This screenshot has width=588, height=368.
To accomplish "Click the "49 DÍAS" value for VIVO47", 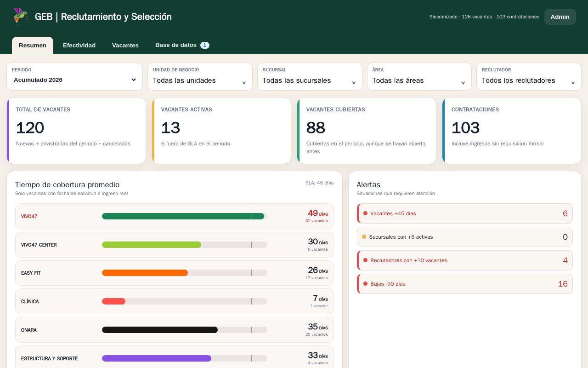I will tap(318, 213).
